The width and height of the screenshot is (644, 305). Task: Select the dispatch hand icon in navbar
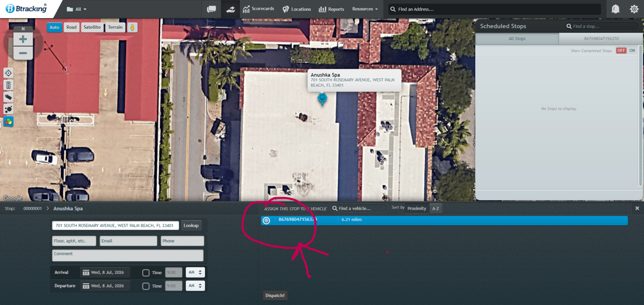(230, 9)
